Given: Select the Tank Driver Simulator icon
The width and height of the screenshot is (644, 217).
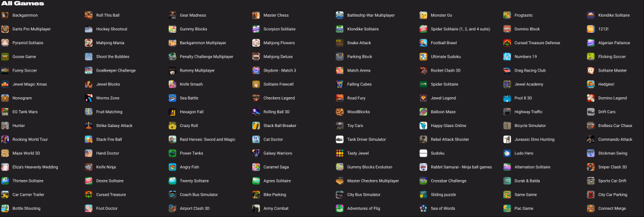Looking at the screenshot, I should (x=340, y=139).
